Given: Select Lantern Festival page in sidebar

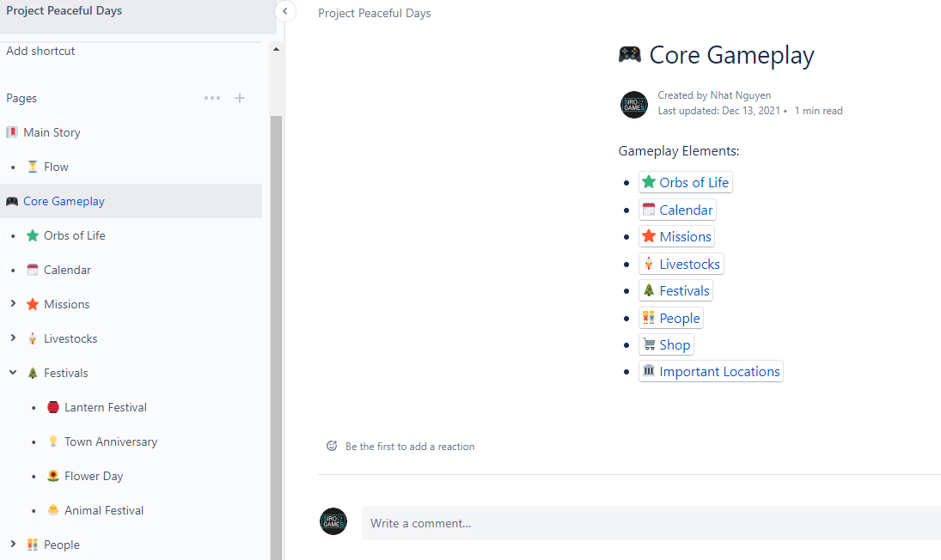Looking at the screenshot, I should click(x=105, y=407).
